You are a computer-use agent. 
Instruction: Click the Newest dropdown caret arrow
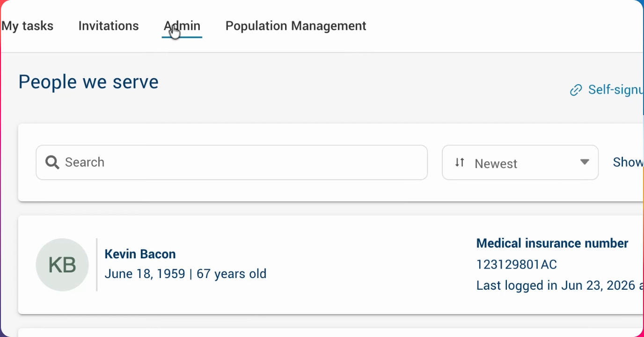pos(584,162)
